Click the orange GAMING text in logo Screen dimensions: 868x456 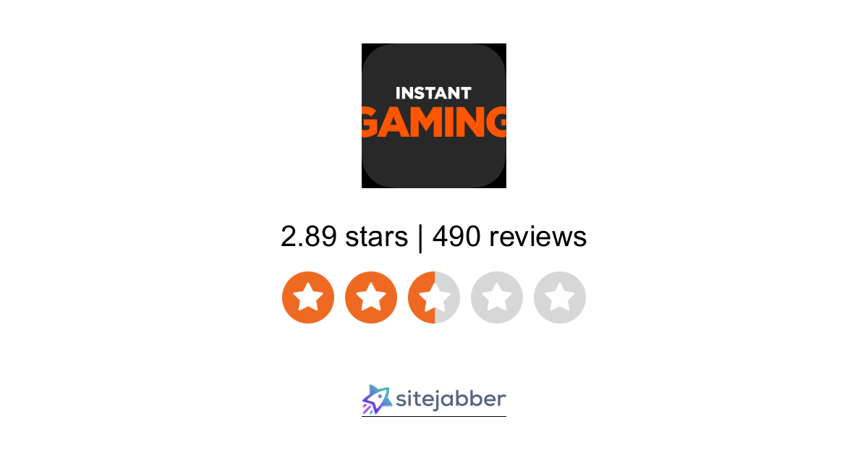tap(434, 122)
